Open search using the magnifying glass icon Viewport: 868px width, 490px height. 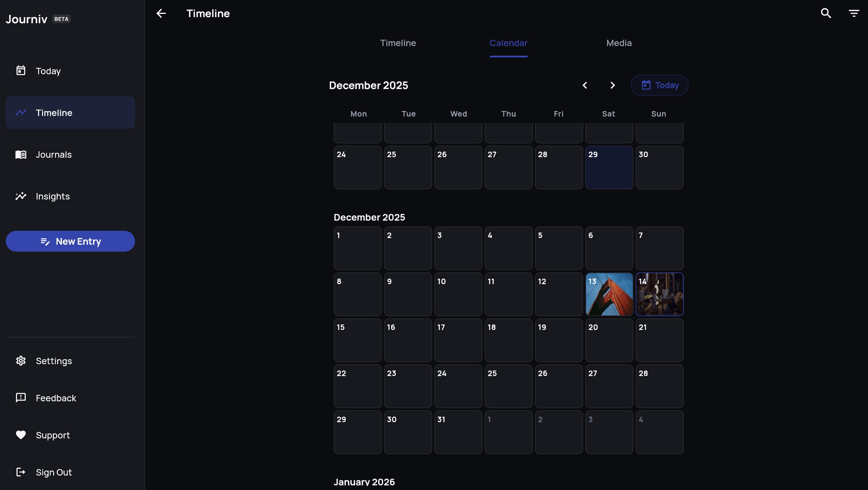tap(826, 13)
